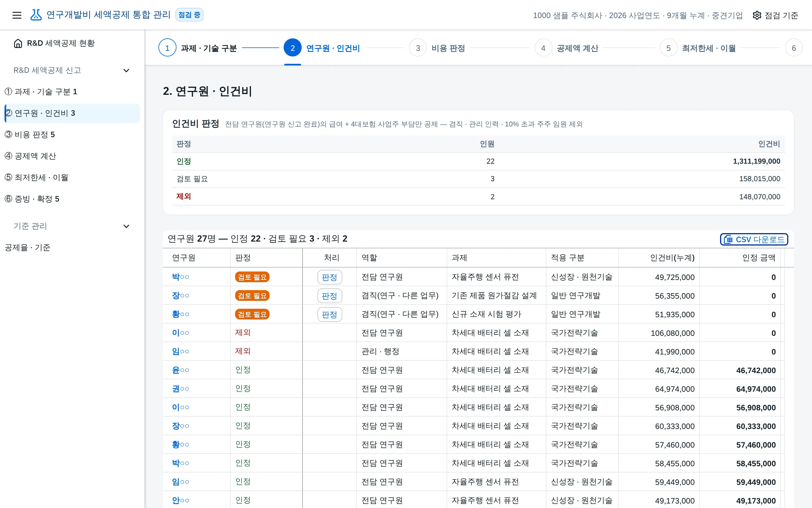Click the home icon for R&D 세액공제 현황
The height and width of the screenshot is (508, 812).
pos(18,43)
